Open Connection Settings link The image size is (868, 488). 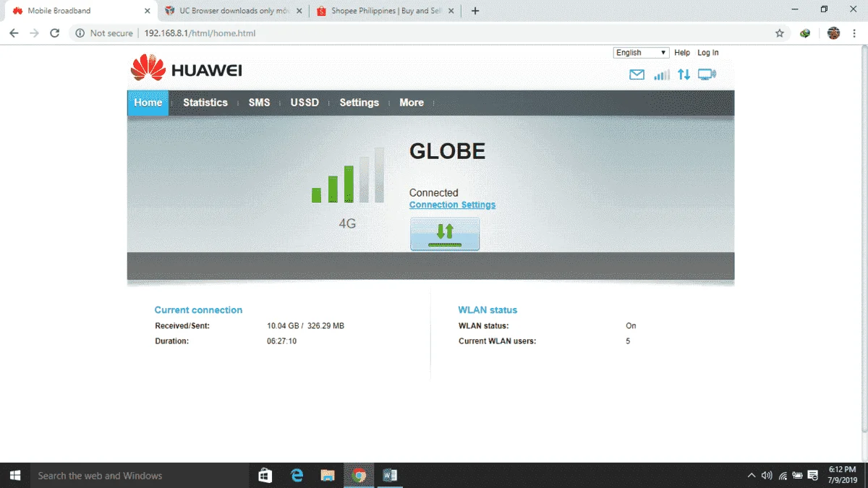tap(452, 205)
